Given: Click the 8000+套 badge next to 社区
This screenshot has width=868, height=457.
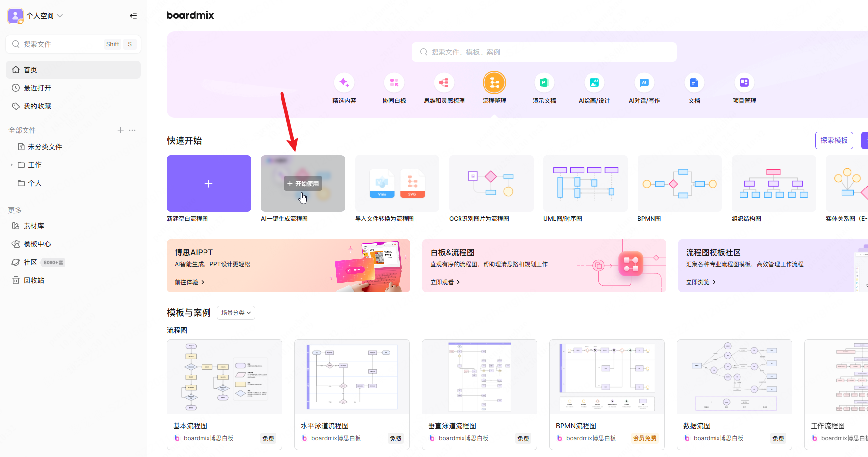Looking at the screenshot, I should click(53, 263).
